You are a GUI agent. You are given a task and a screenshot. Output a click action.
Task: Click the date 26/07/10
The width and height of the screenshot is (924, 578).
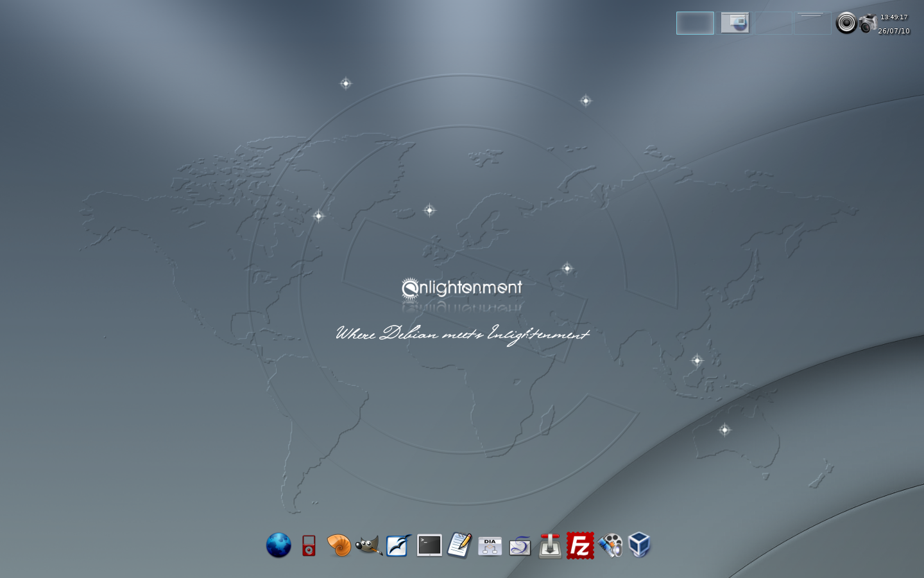click(894, 31)
